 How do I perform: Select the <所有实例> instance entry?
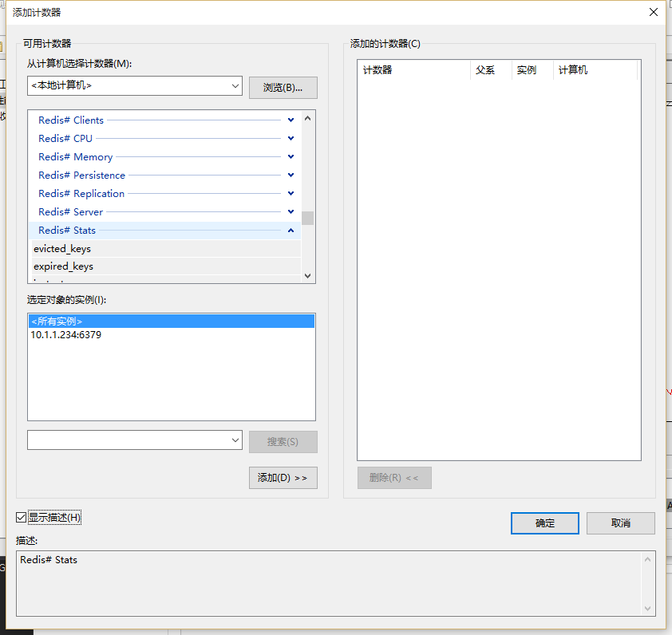point(172,321)
